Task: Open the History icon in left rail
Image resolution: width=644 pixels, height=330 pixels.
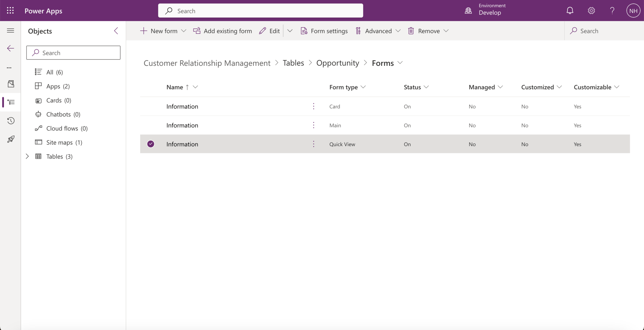Action: [x=11, y=121]
